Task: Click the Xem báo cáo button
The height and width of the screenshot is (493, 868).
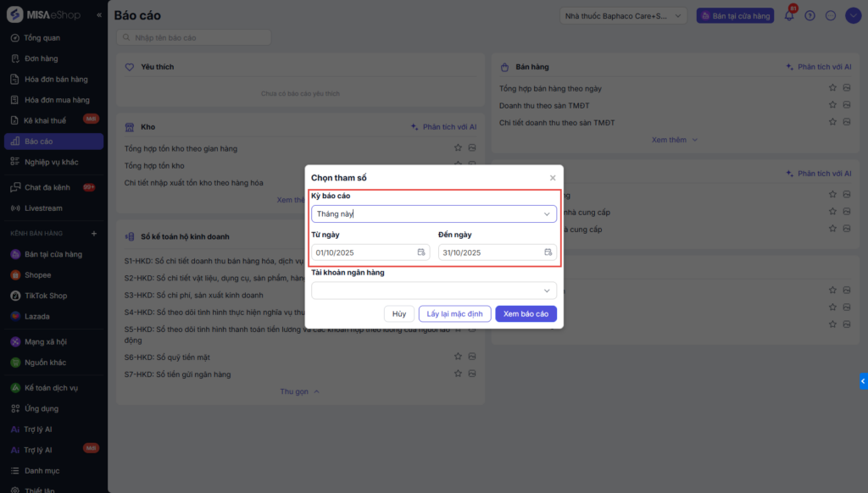Action: (526, 313)
